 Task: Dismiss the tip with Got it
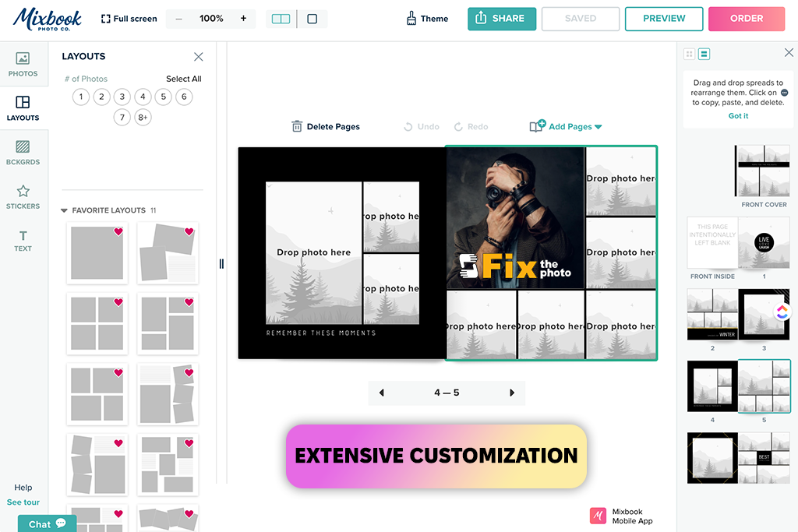(x=738, y=116)
